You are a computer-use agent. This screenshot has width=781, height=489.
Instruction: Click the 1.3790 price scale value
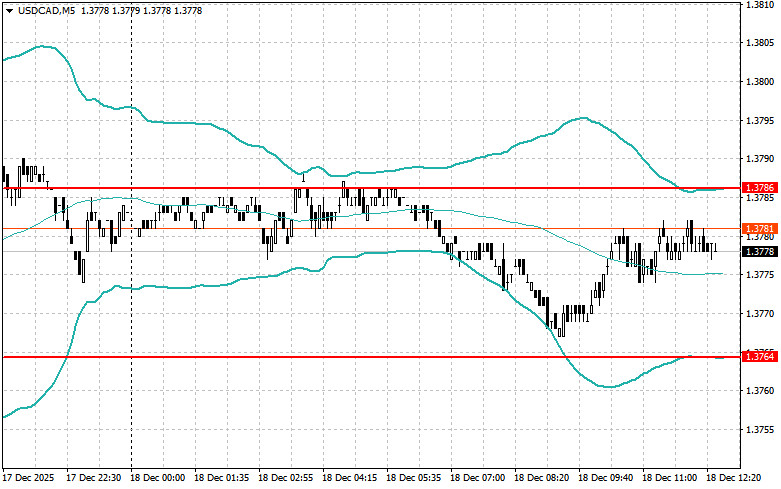point(760,159)
